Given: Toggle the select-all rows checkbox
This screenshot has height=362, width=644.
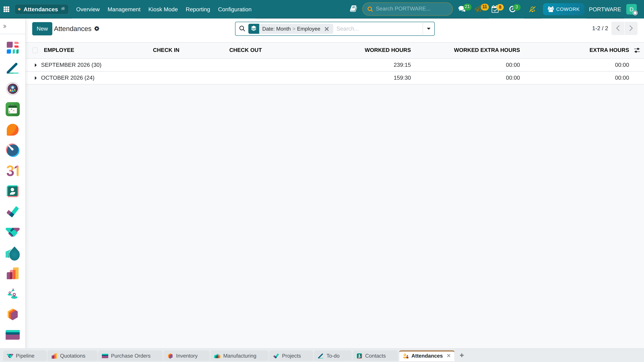Looking at the screenshot, I should 35,50.
